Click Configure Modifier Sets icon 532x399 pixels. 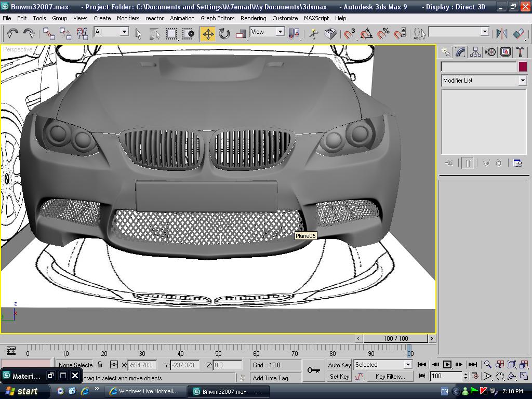(517, 163)
